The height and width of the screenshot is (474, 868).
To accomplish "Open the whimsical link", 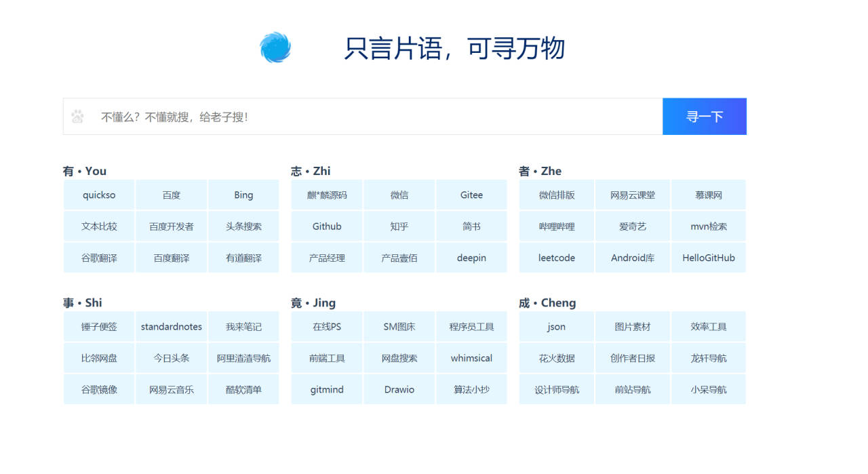I will (x=471, y=358).
